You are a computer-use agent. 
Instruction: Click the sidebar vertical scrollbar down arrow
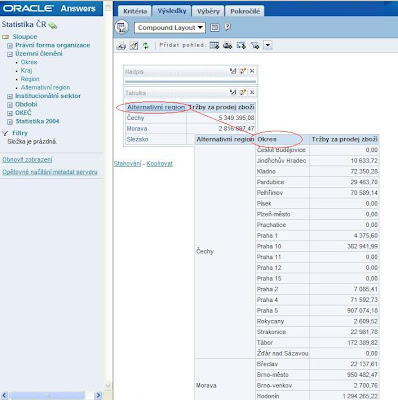(x=108, y=385)
